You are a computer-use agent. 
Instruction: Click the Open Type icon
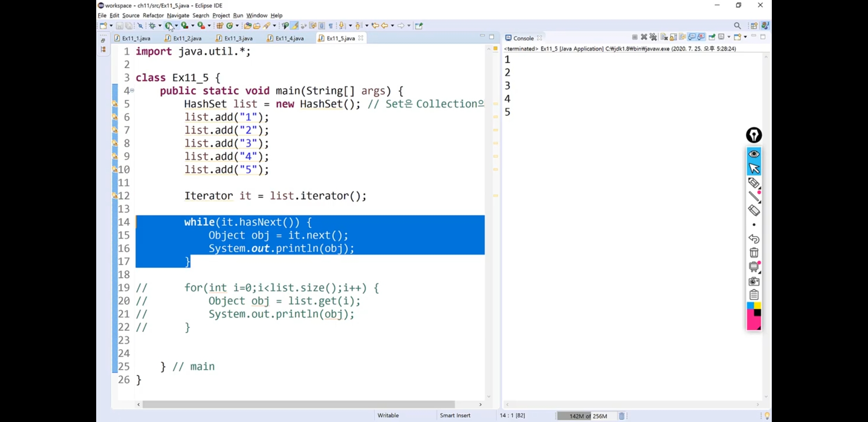[247, 26]
